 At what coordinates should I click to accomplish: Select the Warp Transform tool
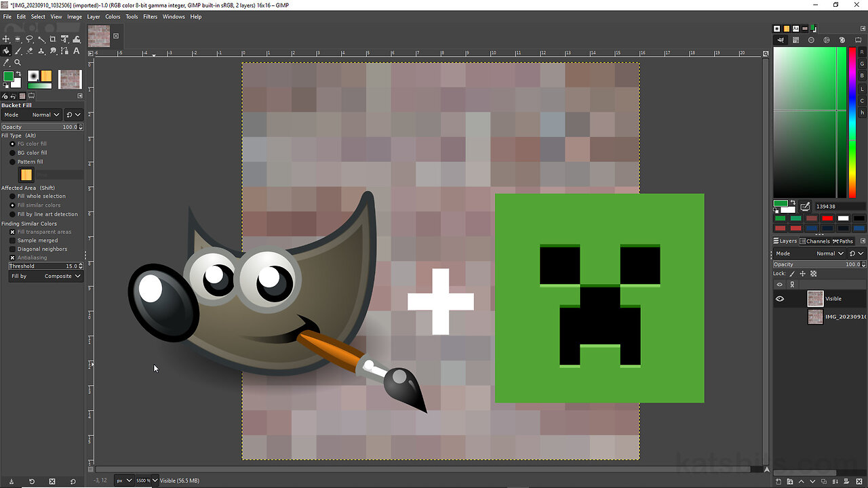click(x=76, y=39)
